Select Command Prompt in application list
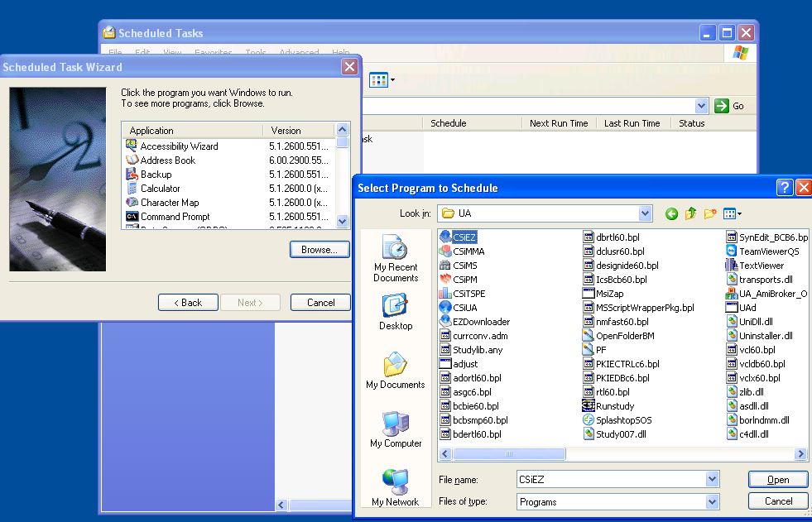 pyautogui.click(x=175, y=216)
